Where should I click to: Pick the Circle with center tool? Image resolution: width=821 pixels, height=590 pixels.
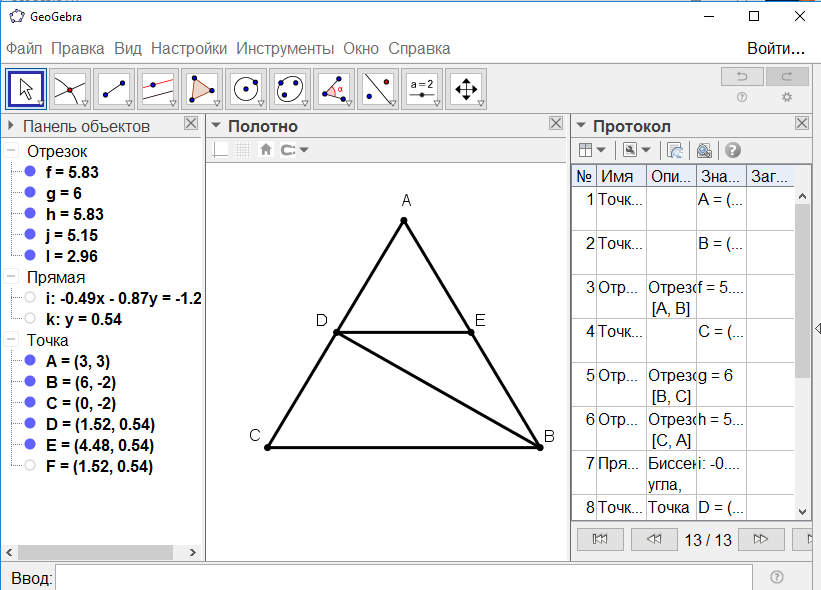[246, 89]
